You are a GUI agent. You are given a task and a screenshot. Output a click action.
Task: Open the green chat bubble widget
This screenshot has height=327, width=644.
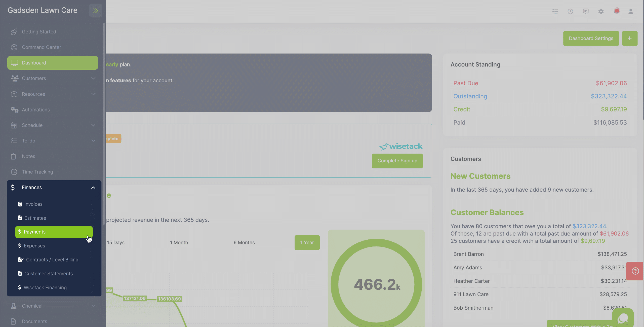tap(623, 318)
